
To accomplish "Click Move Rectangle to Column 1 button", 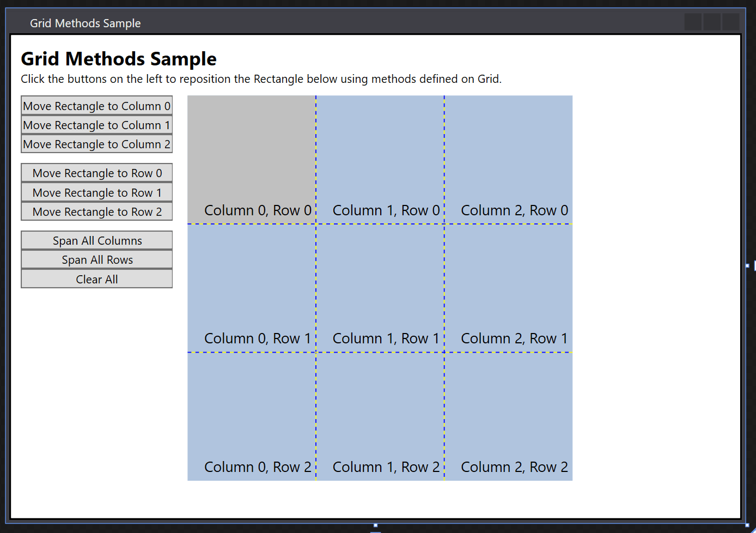I will pyautogui.click(x=96, y=125).
